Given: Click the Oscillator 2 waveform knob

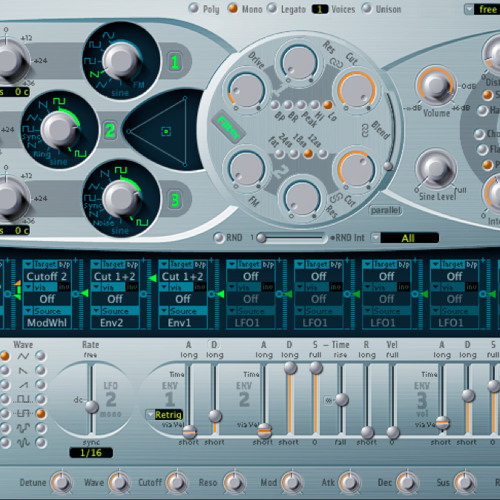Looking at the screenshot, I should coord(60,129).
